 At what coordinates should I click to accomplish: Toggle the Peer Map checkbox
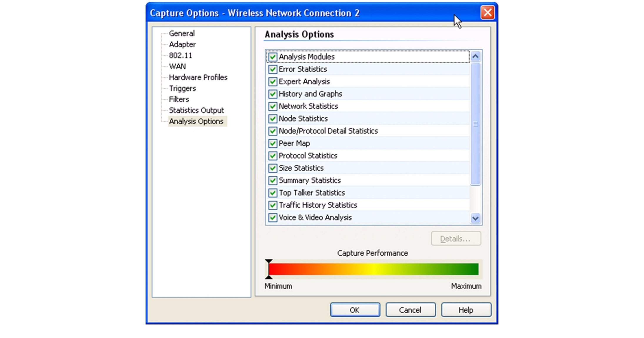click(x=273, y=143)
